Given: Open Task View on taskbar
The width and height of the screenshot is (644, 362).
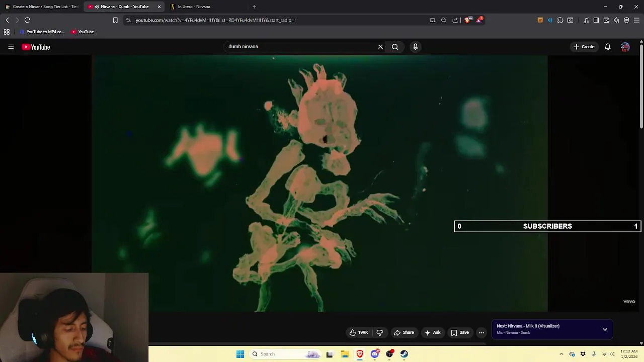Looking at the screenshot, I should click(330, 354).
